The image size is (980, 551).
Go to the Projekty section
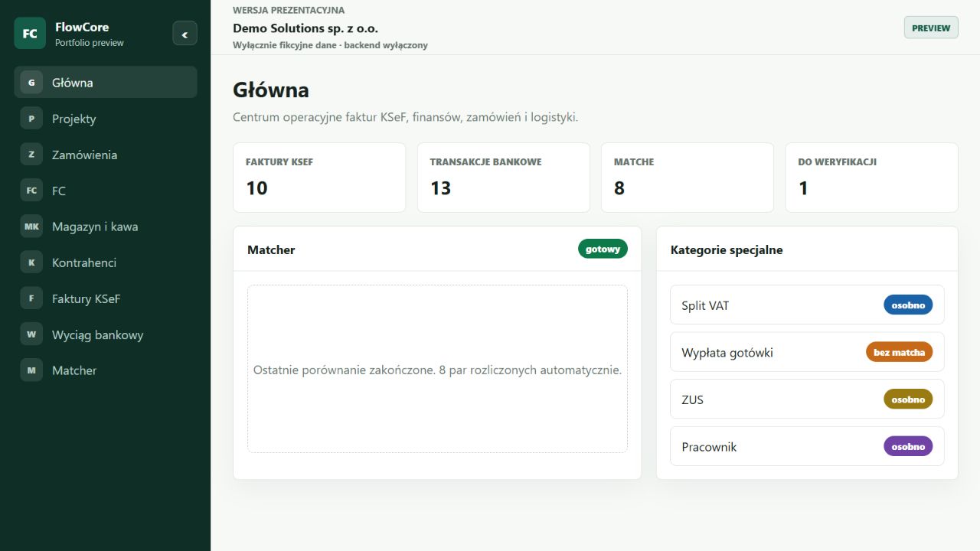tap(106, 119)
